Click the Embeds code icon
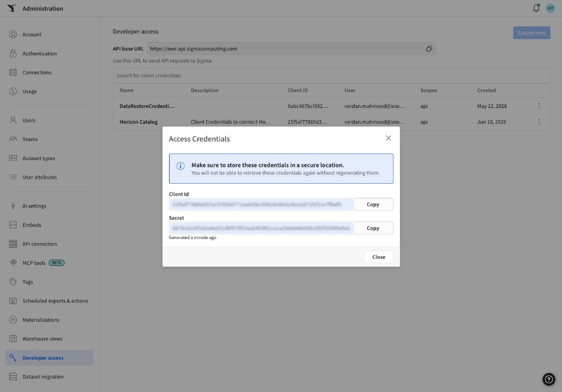The image size is (562, 392). tap(13, 225)
